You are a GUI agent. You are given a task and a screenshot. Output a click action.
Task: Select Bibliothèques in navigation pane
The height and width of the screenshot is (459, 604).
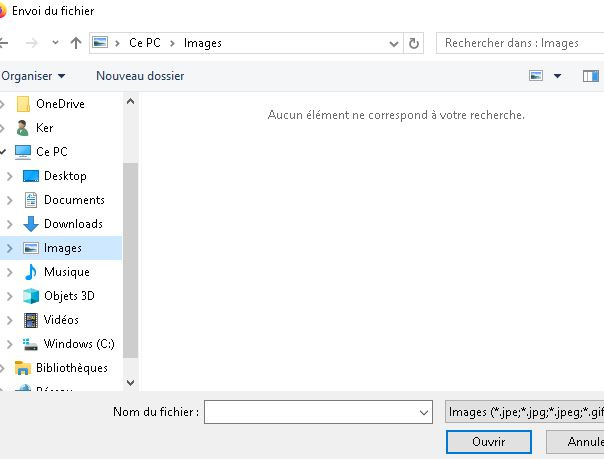72,368
